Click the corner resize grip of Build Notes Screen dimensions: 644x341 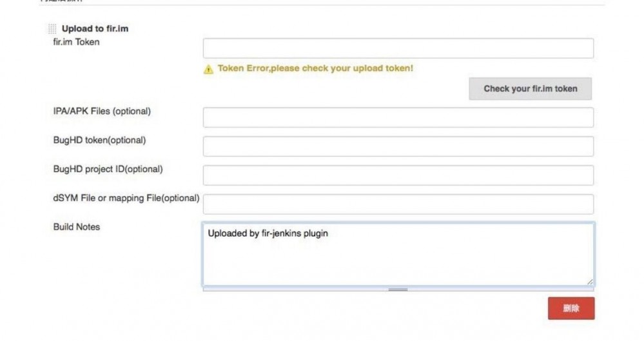(590, 281)
